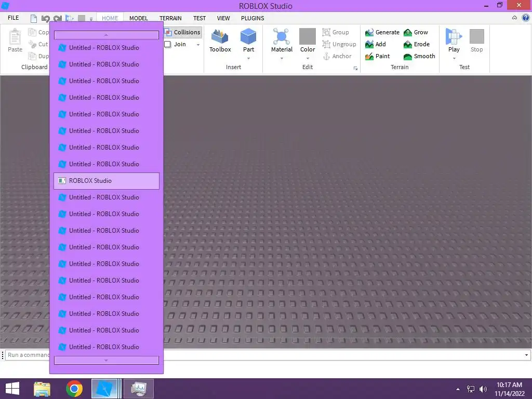The width and height of the screenshot is (532, 399).
Task: Click the Ungroup icon
Action: click(326, 44)
